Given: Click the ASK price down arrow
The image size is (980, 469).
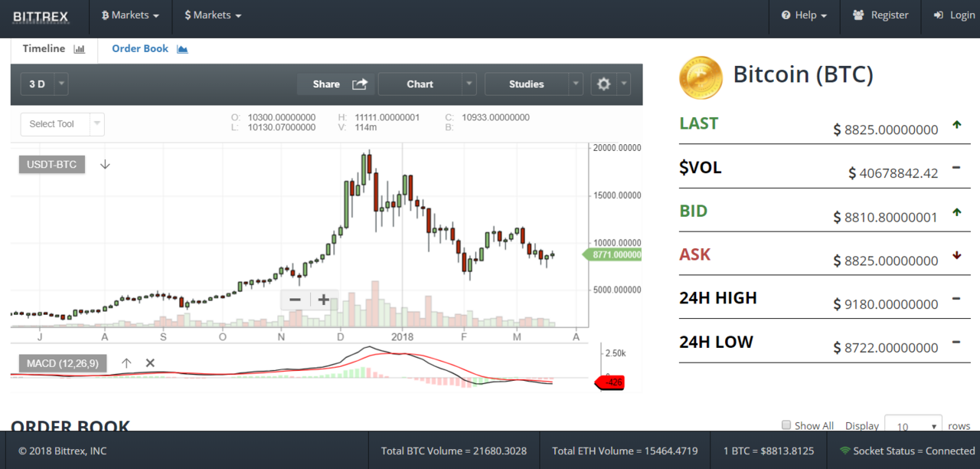Looking at the screenshot, I should click(x=956, y=255).
